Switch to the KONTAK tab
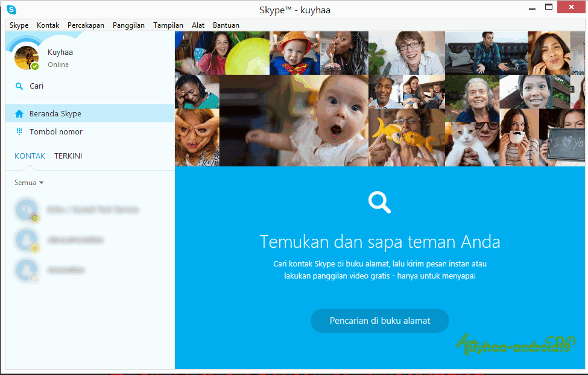588x375 pixels. coord(30,156)
